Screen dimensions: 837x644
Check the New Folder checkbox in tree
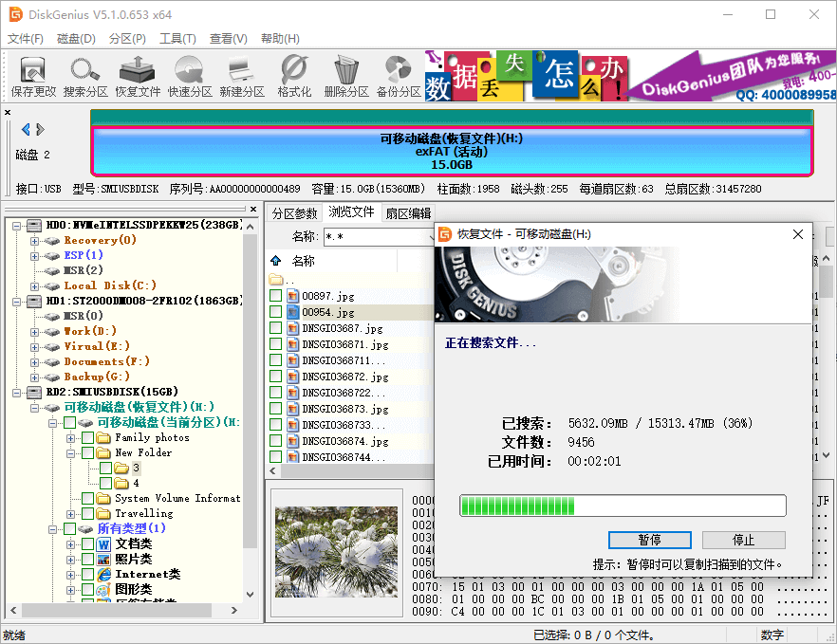tap(87, 453)
